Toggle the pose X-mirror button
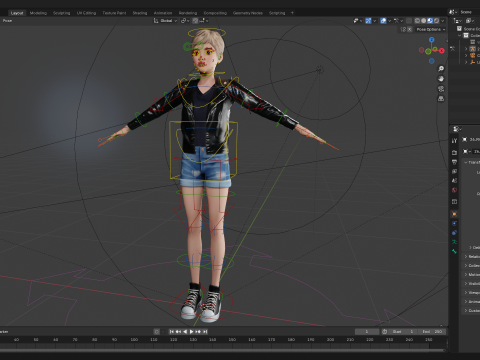 410,29
